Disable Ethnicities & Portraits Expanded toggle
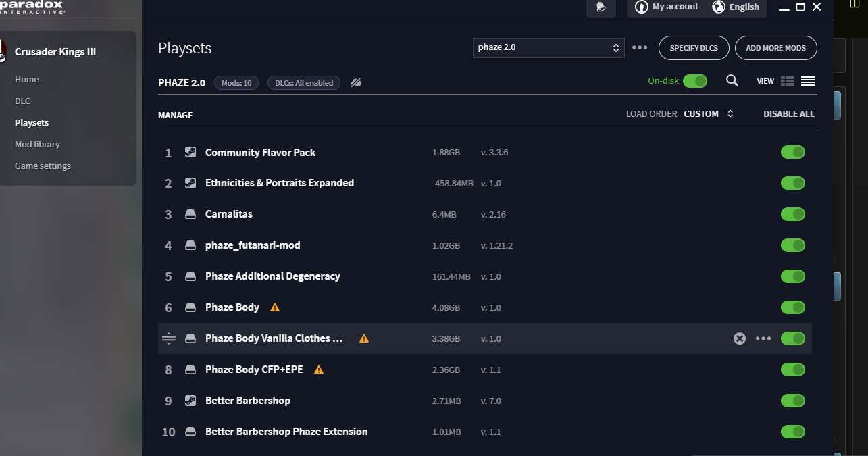Image resolution: width=868 pixels, height=456 pixels. coord(793,183)
